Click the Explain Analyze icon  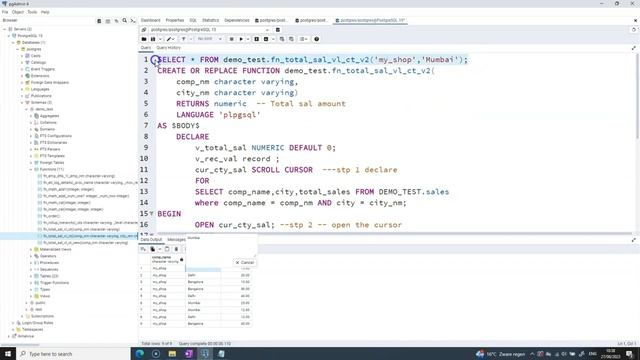(x=266, y=39)
